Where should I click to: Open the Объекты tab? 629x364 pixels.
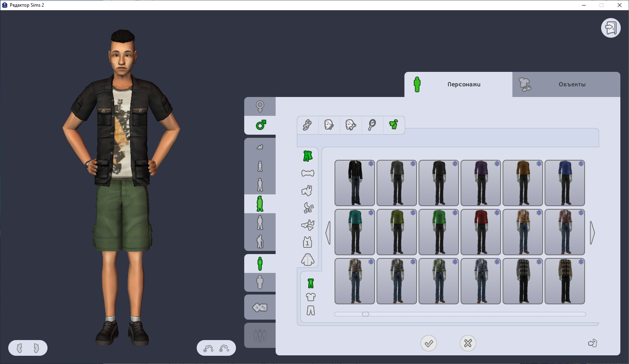566,84
